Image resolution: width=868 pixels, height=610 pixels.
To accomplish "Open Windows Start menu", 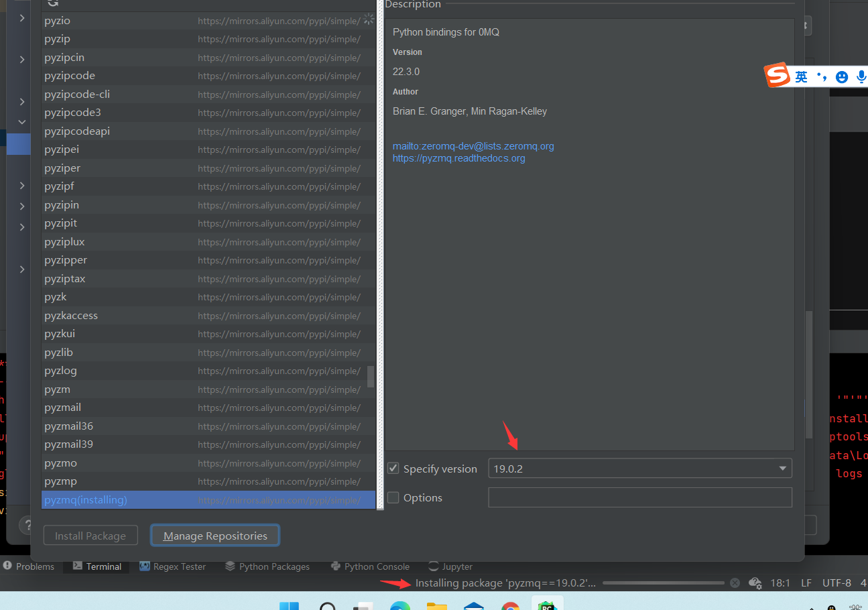I will point(289,607).
